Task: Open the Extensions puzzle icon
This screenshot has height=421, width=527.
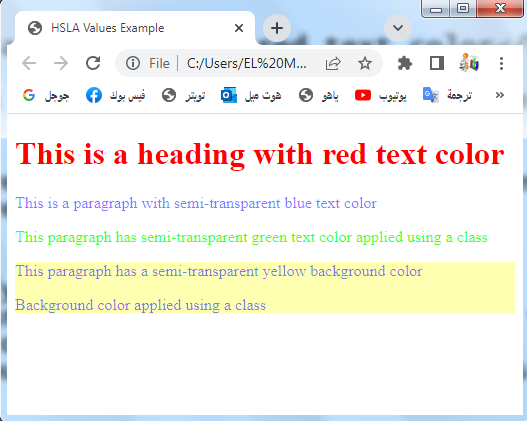Action: 405,63
